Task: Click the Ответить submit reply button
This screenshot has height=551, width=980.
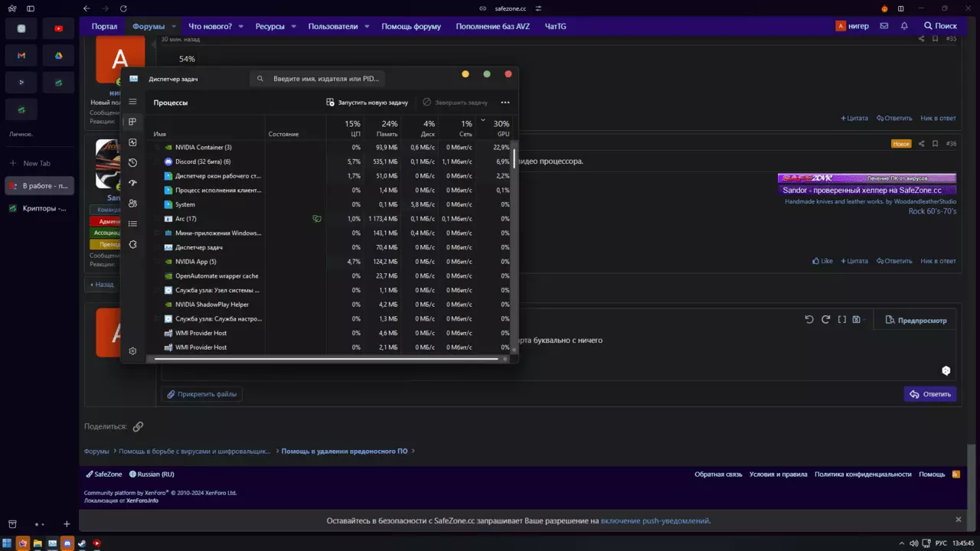Action: coord(930,394)
